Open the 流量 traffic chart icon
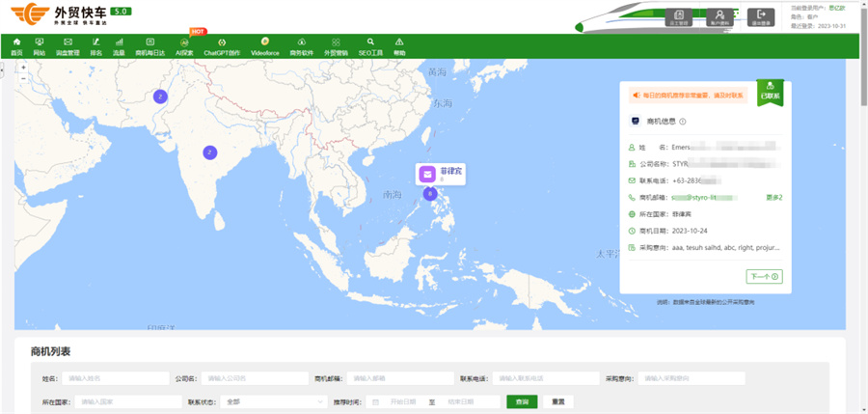Viewport: 868px width, 414px height. (119, 42)
